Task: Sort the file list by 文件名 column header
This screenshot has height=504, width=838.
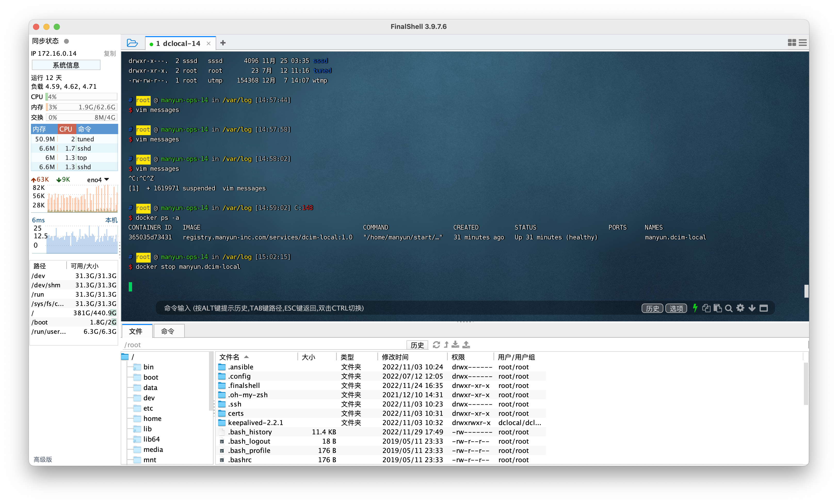Action: pos(230,357)
